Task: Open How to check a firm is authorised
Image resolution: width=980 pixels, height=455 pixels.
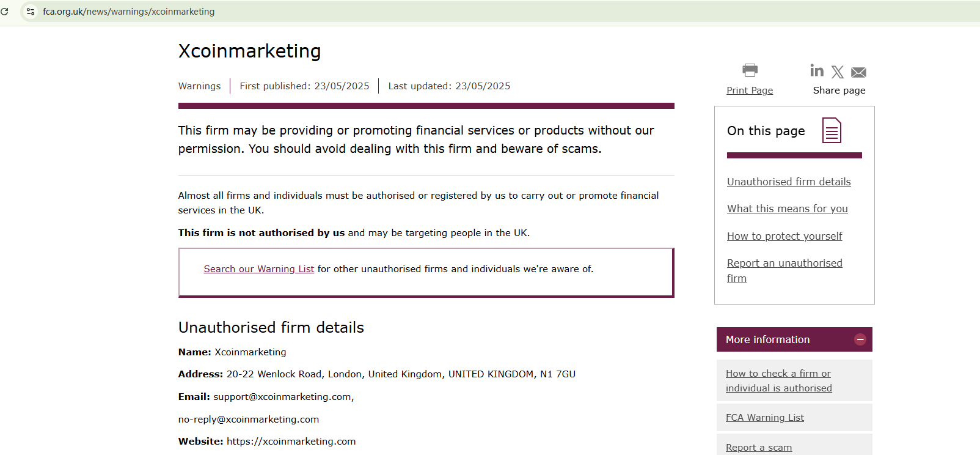Action: click(778, 380)
